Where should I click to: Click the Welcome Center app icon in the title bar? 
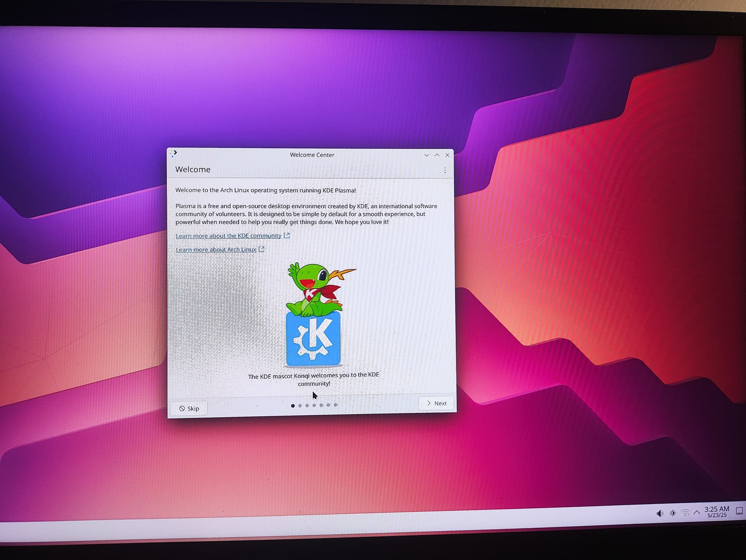174,153
